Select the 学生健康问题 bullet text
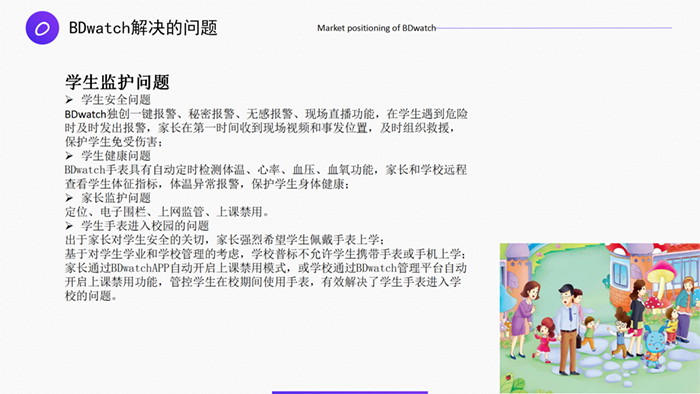This screenshot has height=394, width=700. (x=116, y=156)
